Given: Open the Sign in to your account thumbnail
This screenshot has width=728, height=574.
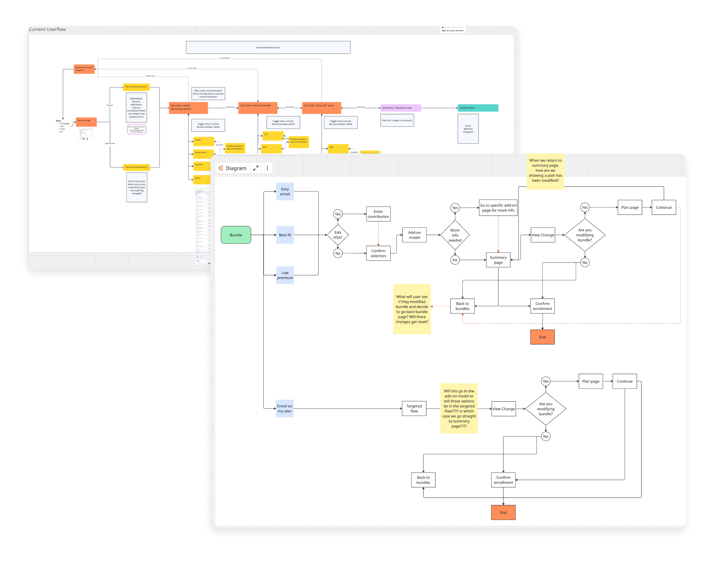Looking at the screenshot, I should tap(453, 29).
